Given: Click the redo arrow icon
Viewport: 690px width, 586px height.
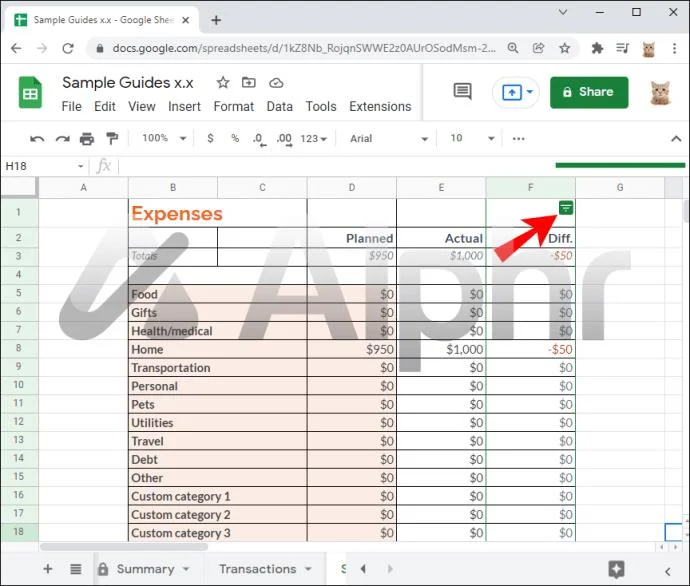Looking at the screenshot, I should coord(62,139).
